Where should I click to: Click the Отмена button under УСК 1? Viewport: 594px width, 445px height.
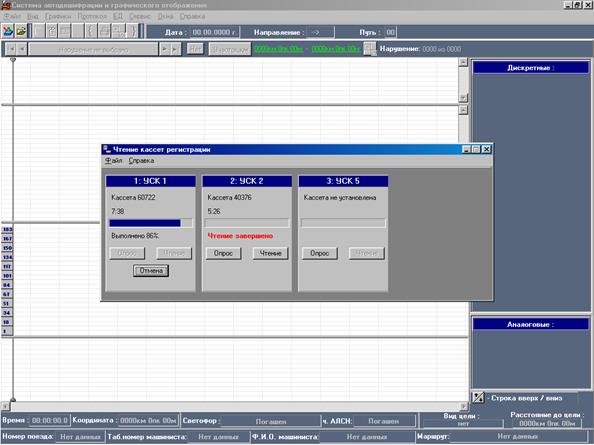coord(151,271)
